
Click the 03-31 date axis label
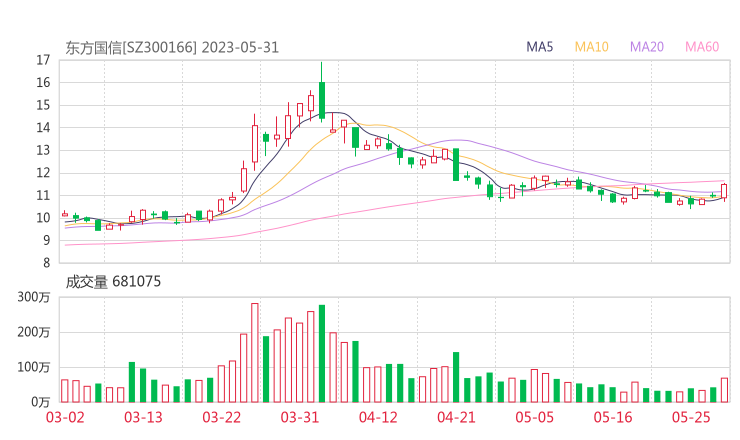tap(300, 417)
